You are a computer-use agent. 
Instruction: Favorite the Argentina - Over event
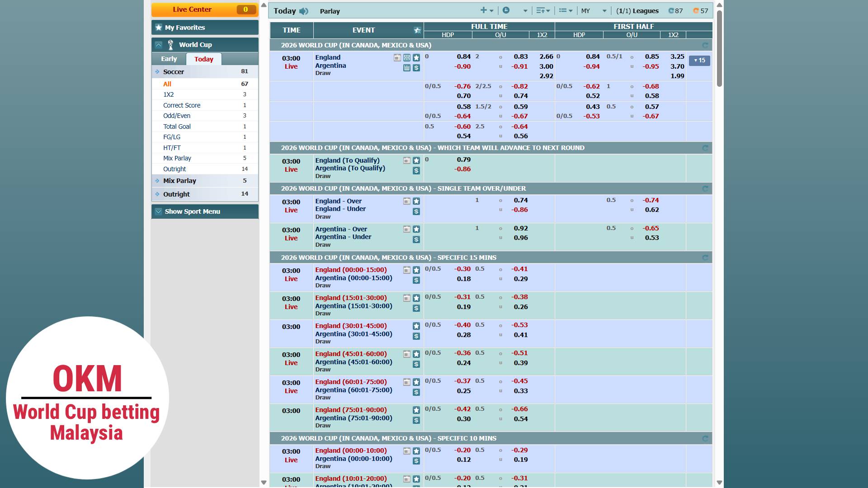(416, 229)
